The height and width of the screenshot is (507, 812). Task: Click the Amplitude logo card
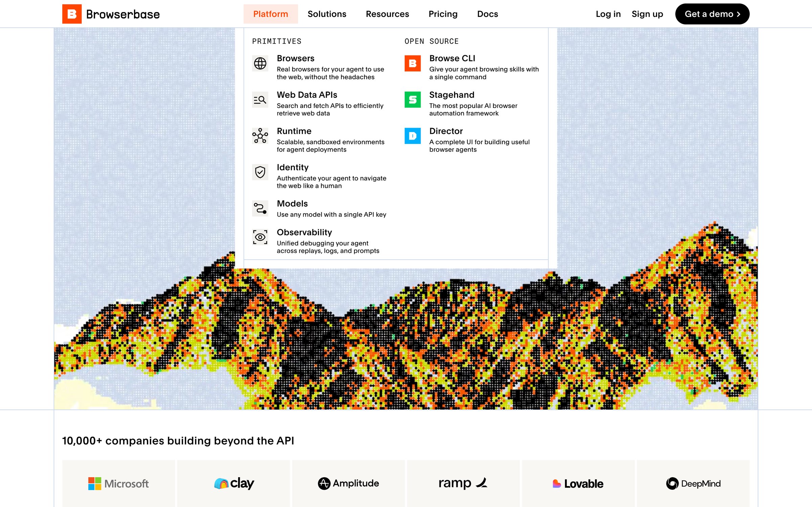(348, 483)
